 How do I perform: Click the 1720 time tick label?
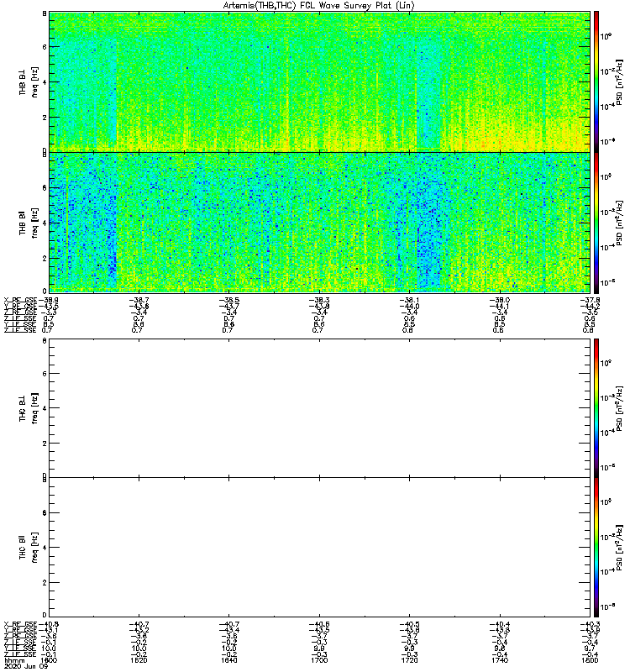pos(409,660)
